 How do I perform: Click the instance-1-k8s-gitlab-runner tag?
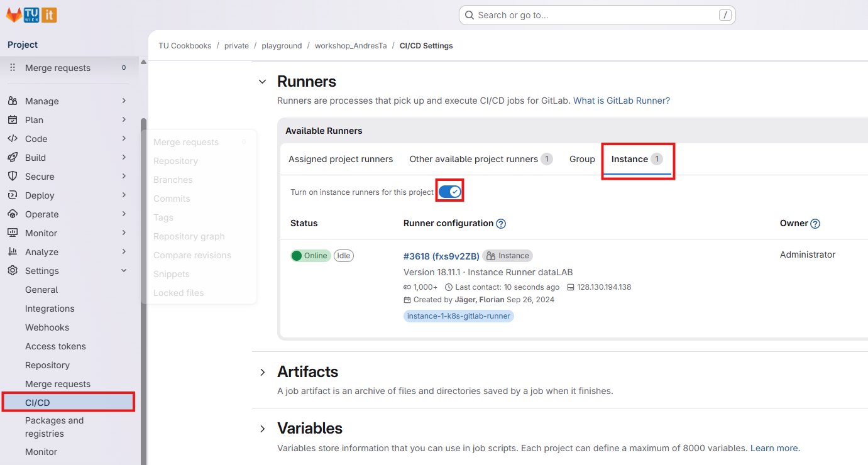click(x=459, y=316)
